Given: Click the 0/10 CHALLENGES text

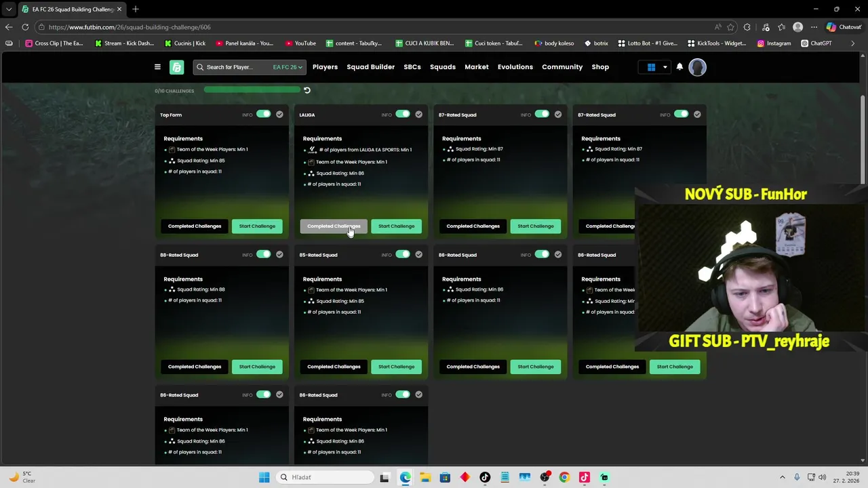Looking at the screenshot, I should [x=174, y=91].
